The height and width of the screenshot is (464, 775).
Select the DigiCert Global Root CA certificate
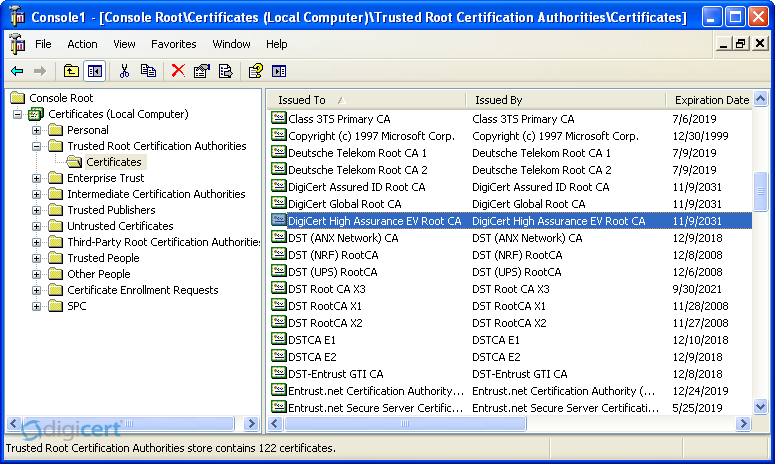click(x=344, y=204)
